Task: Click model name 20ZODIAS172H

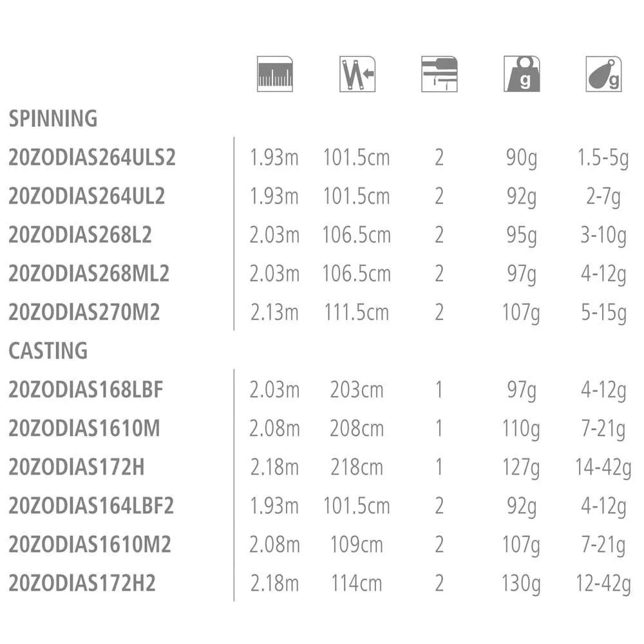Action: click(77, 468)
